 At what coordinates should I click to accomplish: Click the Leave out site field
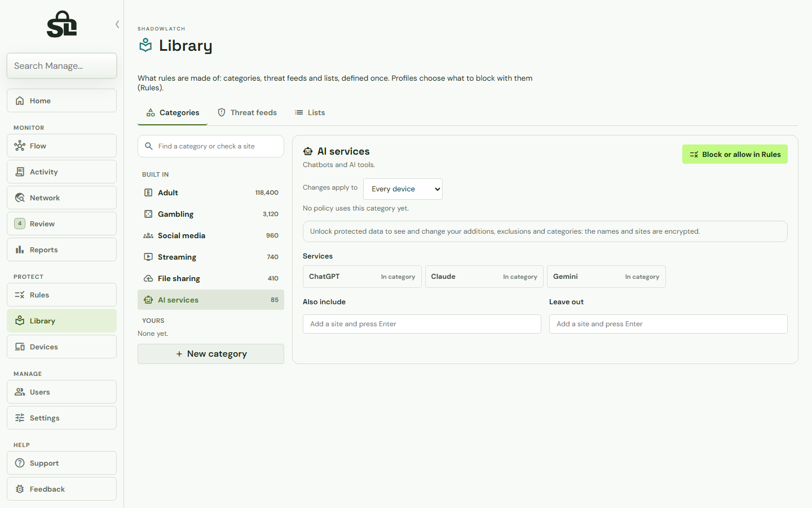tap(668, 324)
